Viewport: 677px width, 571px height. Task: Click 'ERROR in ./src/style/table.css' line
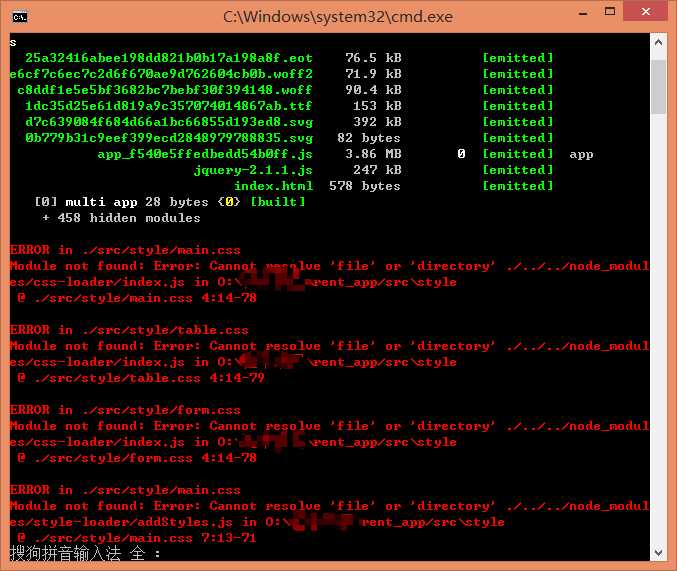point(129,330)
